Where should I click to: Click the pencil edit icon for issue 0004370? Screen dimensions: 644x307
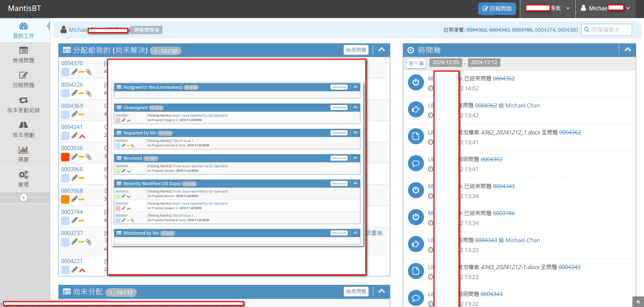tap(74, 72)
